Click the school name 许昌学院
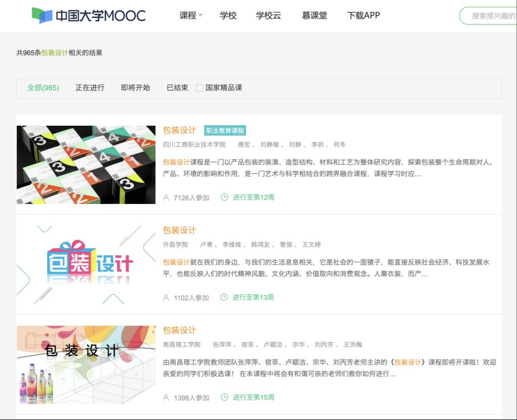The image size is (517, 420). click(x=175, y=245)
